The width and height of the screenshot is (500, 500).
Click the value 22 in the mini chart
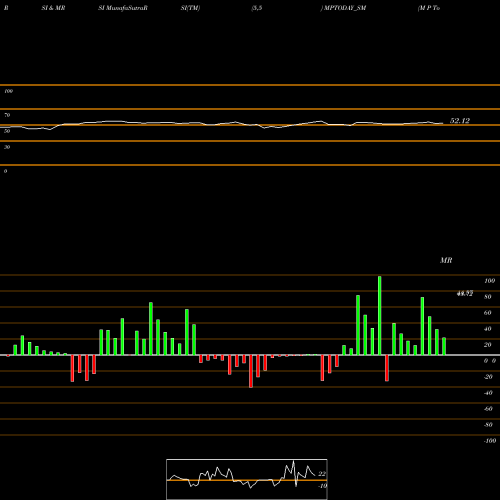(322, 474)
